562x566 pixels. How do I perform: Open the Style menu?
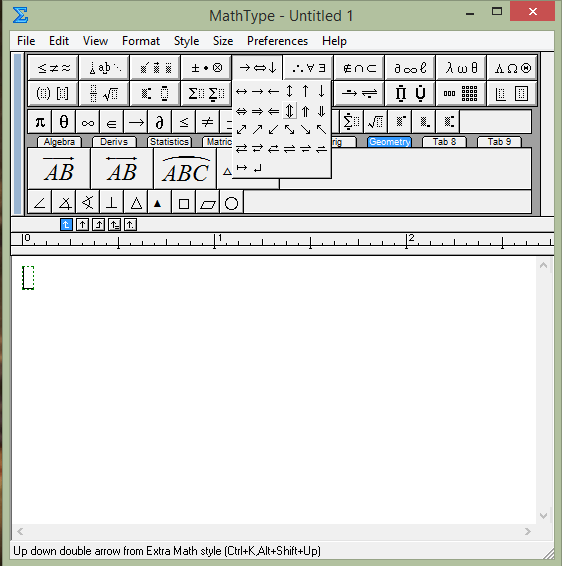click(186, 41)
